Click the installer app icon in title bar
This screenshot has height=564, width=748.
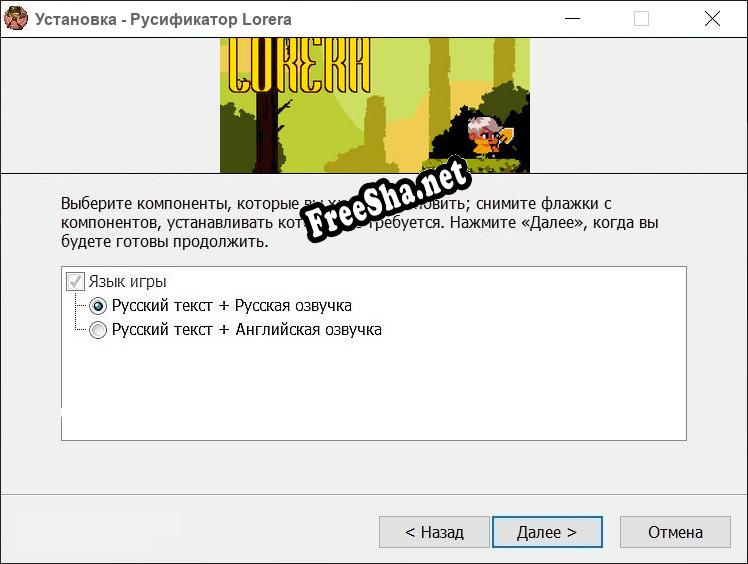click(x=16, y=18)
